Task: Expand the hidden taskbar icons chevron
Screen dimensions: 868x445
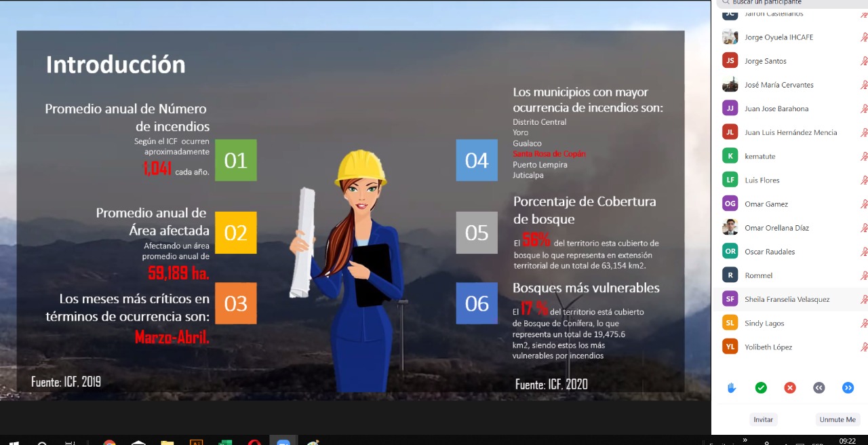Action: coord(744,441)
